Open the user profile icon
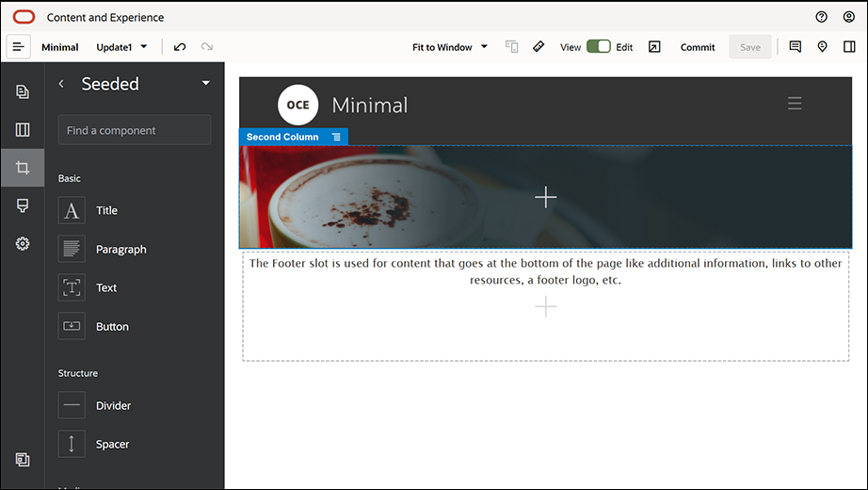Screen dimensions: 868x490 coord(848,17)
